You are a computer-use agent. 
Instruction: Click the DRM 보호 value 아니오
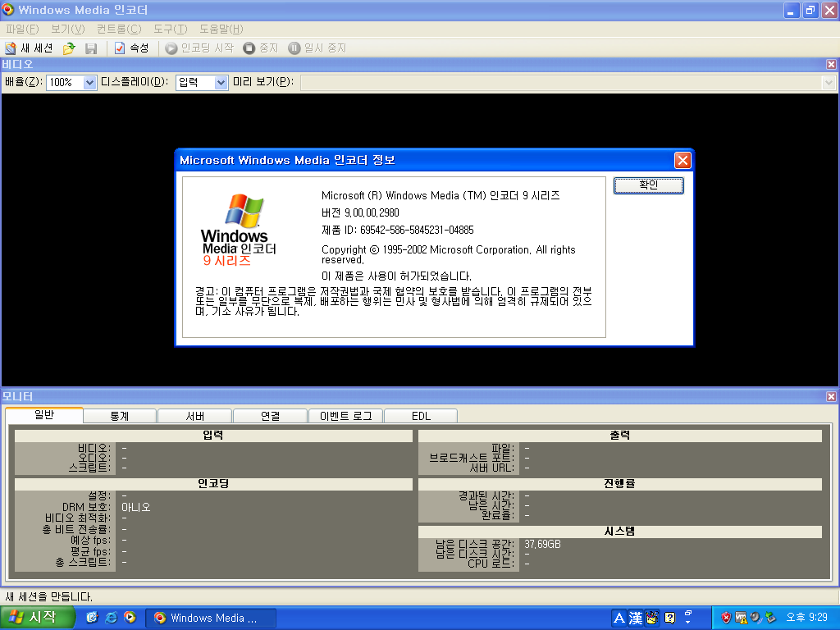(136, 507)
